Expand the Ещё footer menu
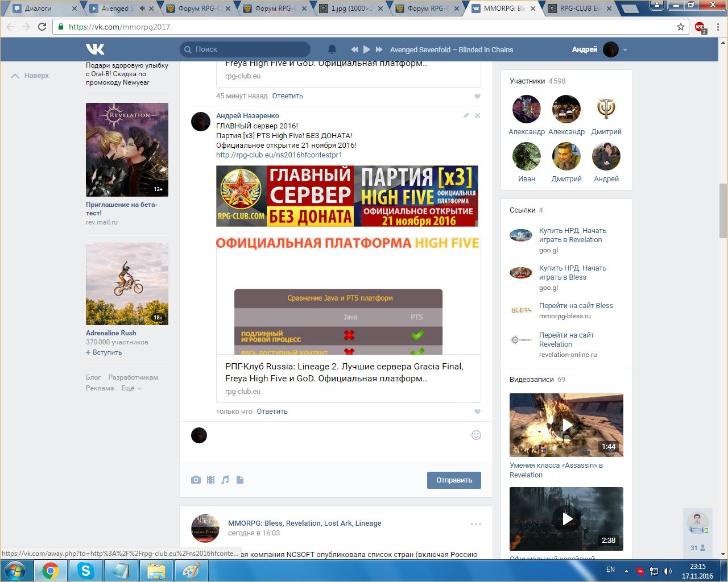 [131, 388]
